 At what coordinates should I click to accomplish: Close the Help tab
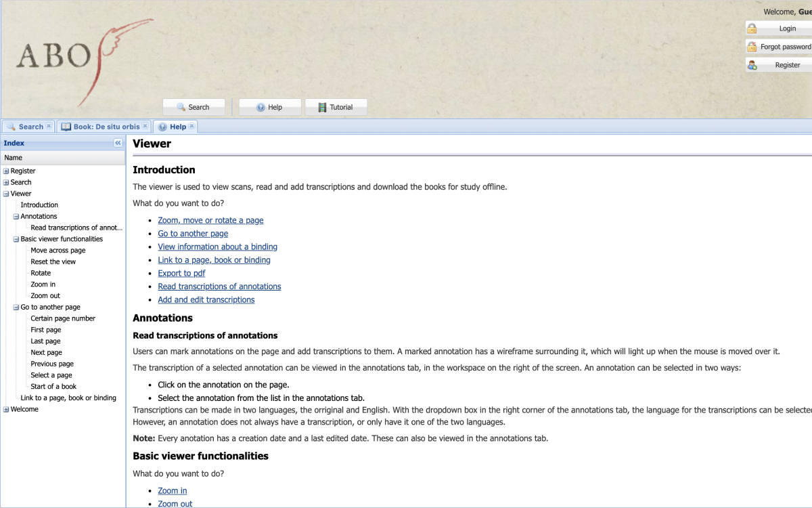coord(191,127)
